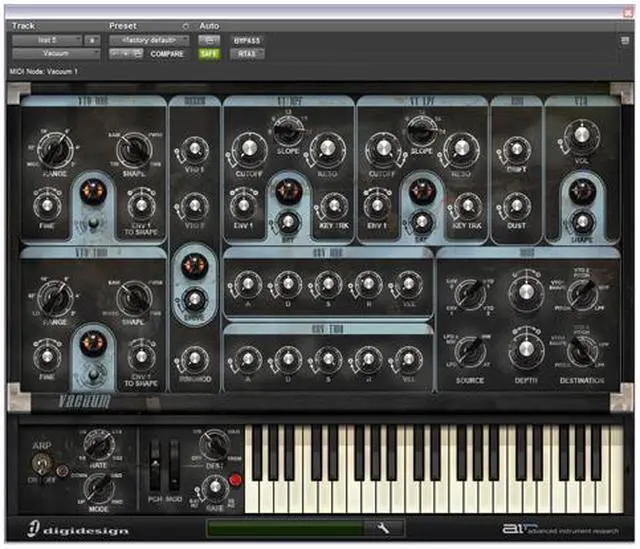Click the lower mod DESTINATION selector knob

[581, 351]
